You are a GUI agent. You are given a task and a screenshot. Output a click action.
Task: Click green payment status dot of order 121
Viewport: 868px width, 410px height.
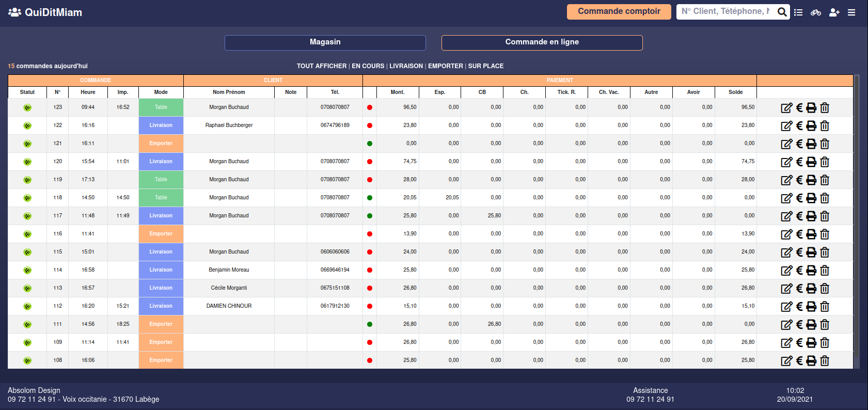point(370,144)
